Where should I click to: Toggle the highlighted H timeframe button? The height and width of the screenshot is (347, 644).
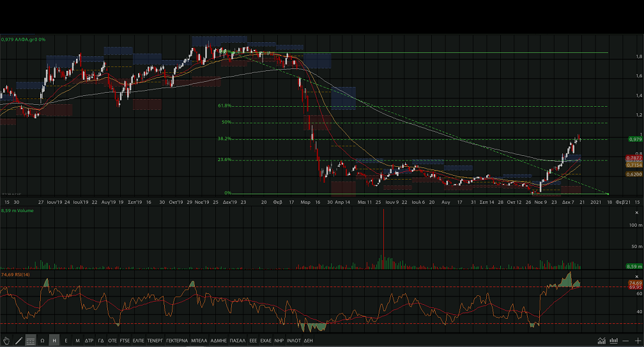click(54, 341)
